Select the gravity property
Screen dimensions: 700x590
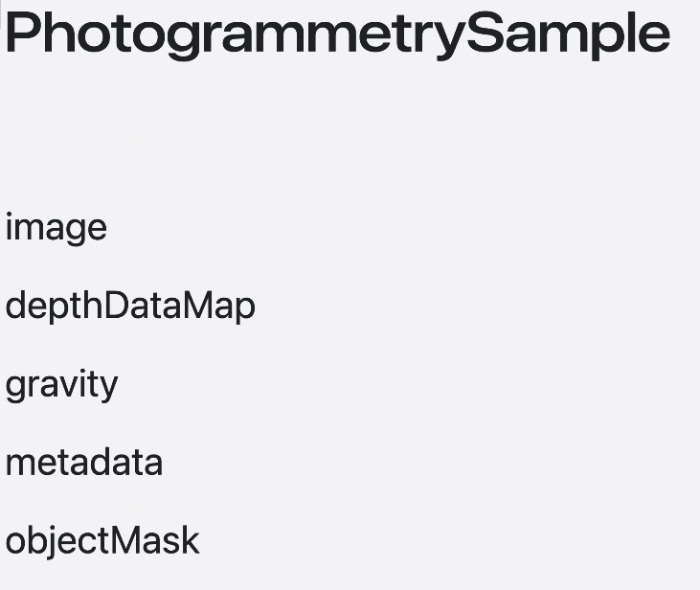tap(62, 385)
